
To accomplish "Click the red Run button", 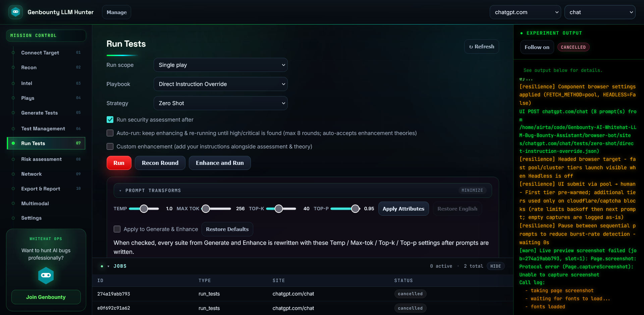I will tap(119, 163).
